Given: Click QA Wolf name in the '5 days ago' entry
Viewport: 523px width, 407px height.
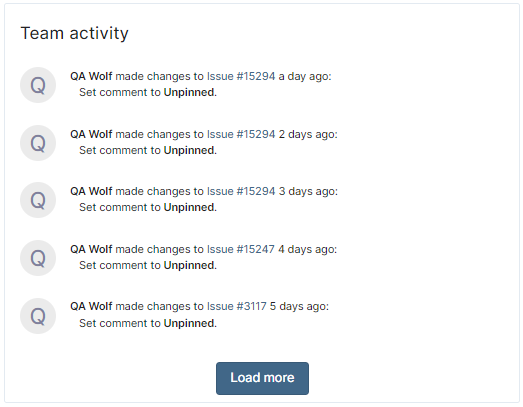Looking at the screenshot, I should [91, 306].
